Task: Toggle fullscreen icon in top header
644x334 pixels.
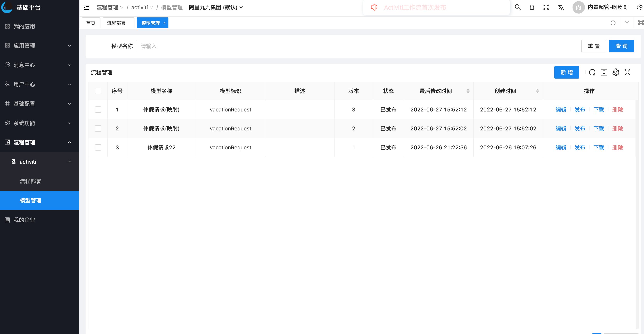Action: pos(546,7)
